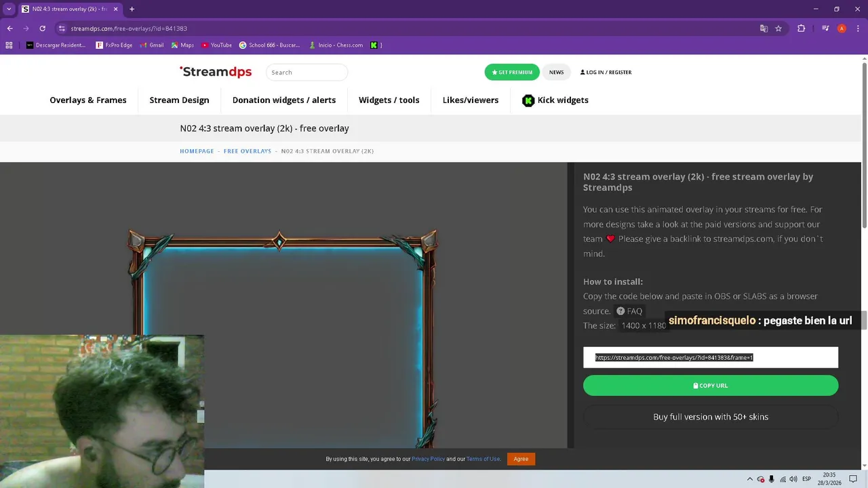The image size is (868, 488).
Task: Click the GET PREMIUM button
Action: coord(512,73)
